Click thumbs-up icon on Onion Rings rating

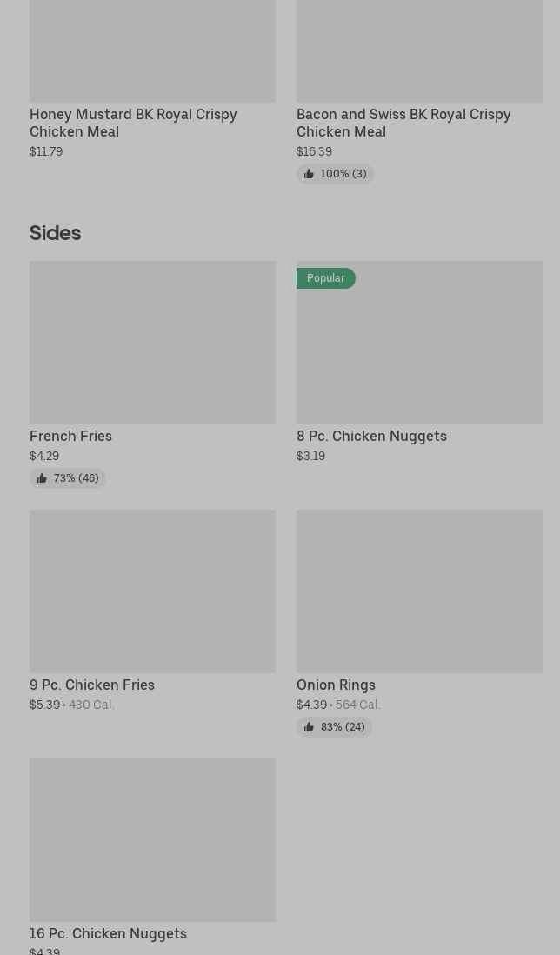(x=309, y=727)
